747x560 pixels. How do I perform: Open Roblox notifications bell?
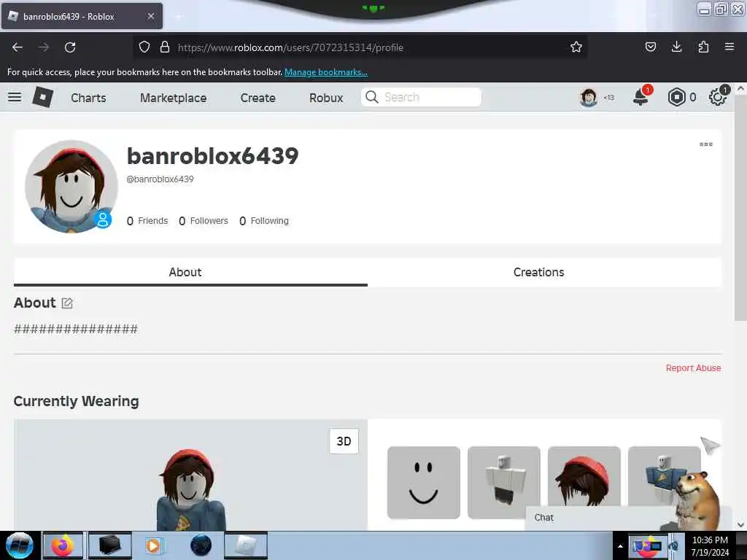pos(640,97)
